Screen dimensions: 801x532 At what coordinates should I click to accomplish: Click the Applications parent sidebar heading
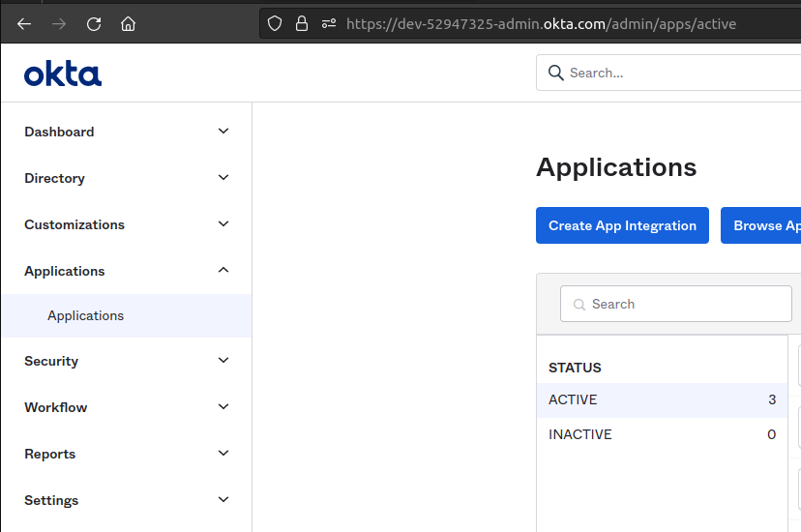click(x=65, y=271)
